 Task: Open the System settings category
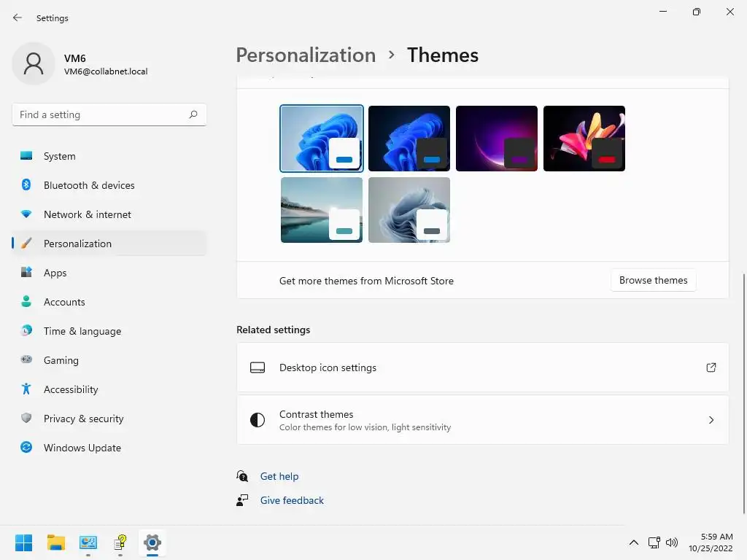[109, 156]
